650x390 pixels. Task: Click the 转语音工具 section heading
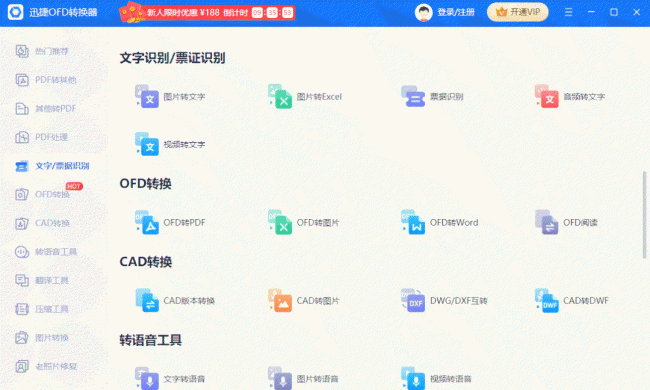pyautogui.click(x=150, y=340)
